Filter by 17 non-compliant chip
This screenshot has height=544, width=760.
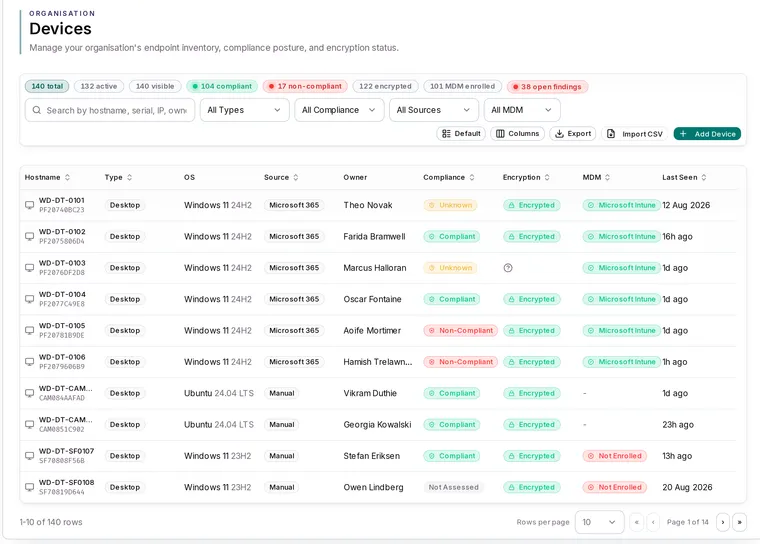305,86
